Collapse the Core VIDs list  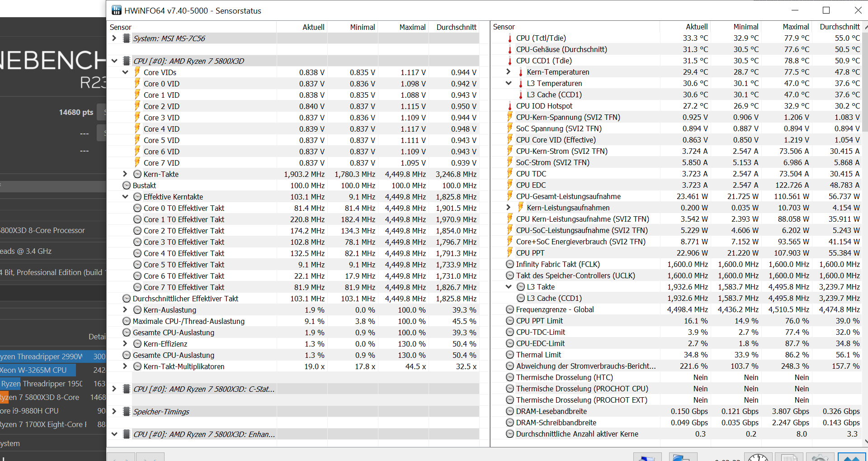tap(125, 72)
